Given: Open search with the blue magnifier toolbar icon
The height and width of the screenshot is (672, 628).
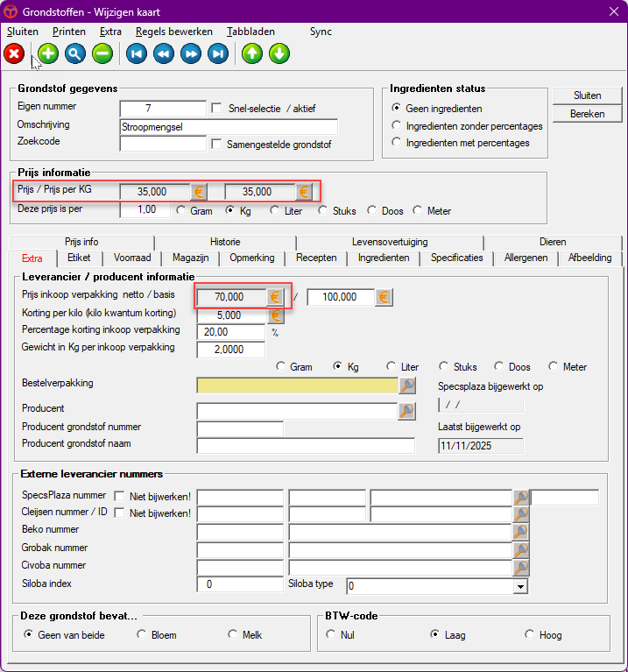Looking at the screenshot, I should pos(75,54).
